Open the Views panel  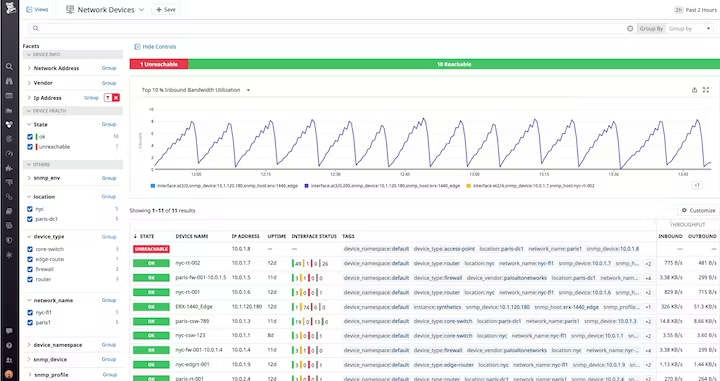(x=37, y=10)
